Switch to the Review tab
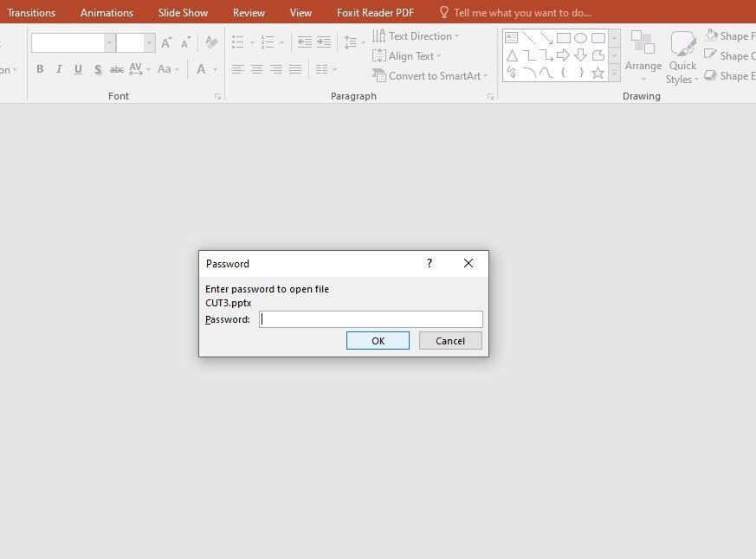The width and height of the screenshot is (756, 559). pos(249,12)
